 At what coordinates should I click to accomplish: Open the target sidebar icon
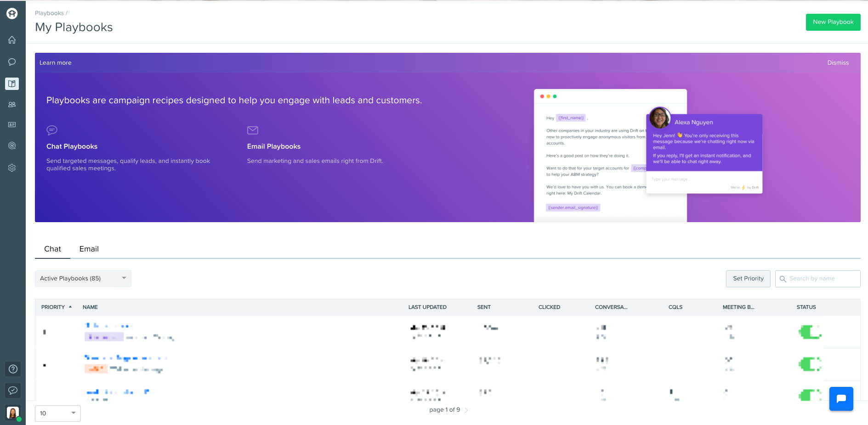(x=12, y=146)
